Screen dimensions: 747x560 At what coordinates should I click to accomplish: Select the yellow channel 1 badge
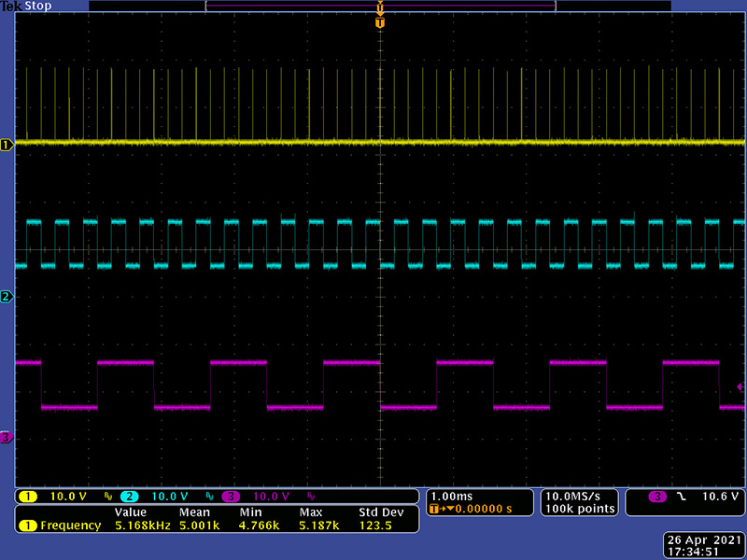tap(28, 496)
